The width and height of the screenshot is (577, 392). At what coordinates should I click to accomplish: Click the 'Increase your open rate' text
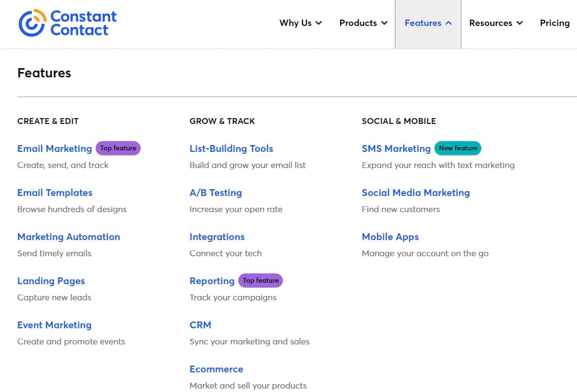pyautogui.click(x=236, y=209)
